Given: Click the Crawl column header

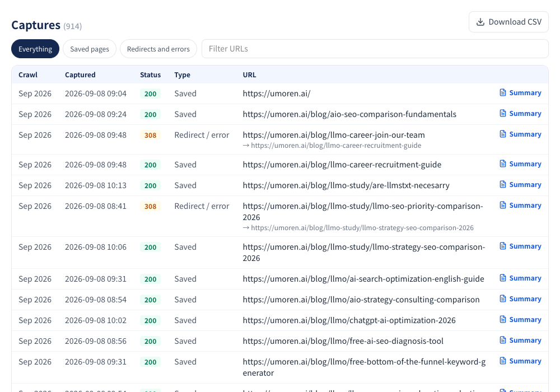Looking at the screenshot, I should pos(28,74).
